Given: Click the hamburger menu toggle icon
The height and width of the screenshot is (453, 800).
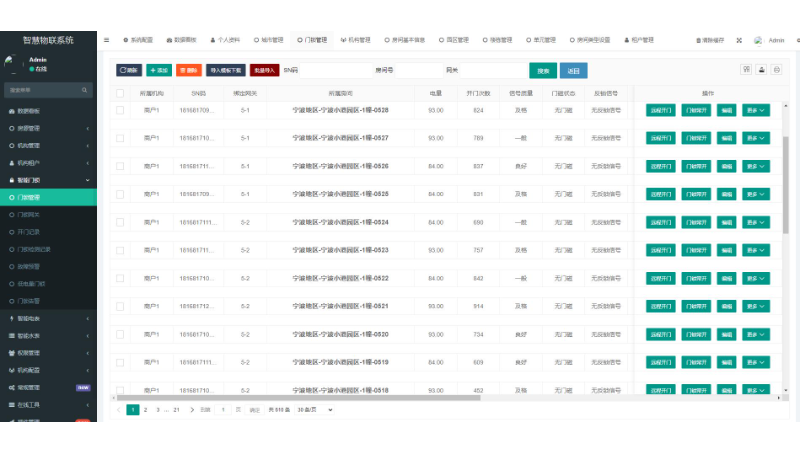Looking at the screenshot, I should (x=107, y=40).
